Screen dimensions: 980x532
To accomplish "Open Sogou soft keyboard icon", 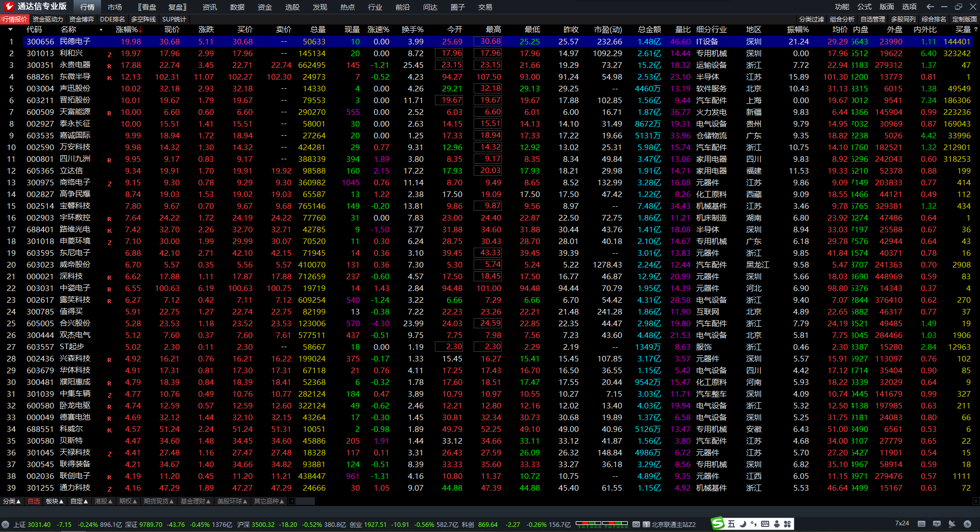I will point(765,524).
